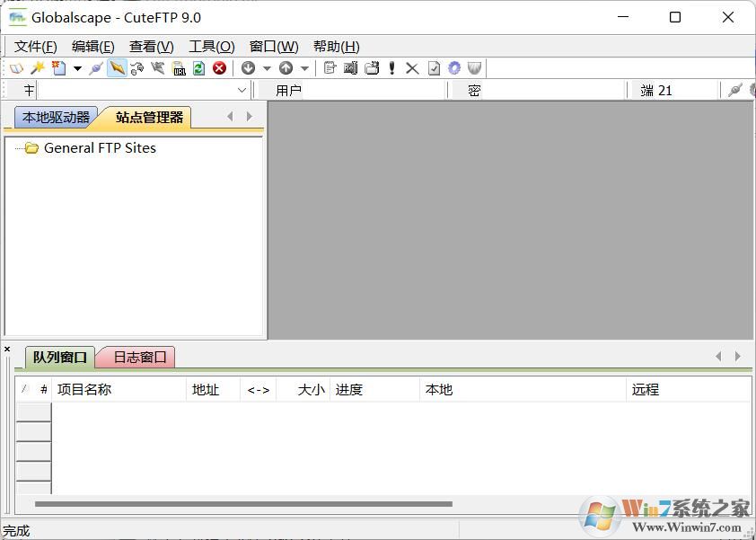Click the delete X toolbar icon
Viewport: 756px width, 540px height.
tap(412, 67)
